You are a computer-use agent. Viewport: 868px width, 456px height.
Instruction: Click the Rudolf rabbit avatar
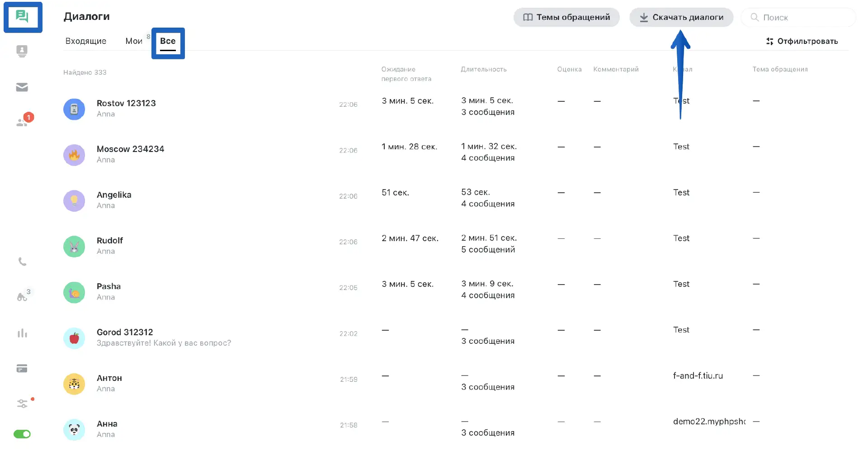74,247
